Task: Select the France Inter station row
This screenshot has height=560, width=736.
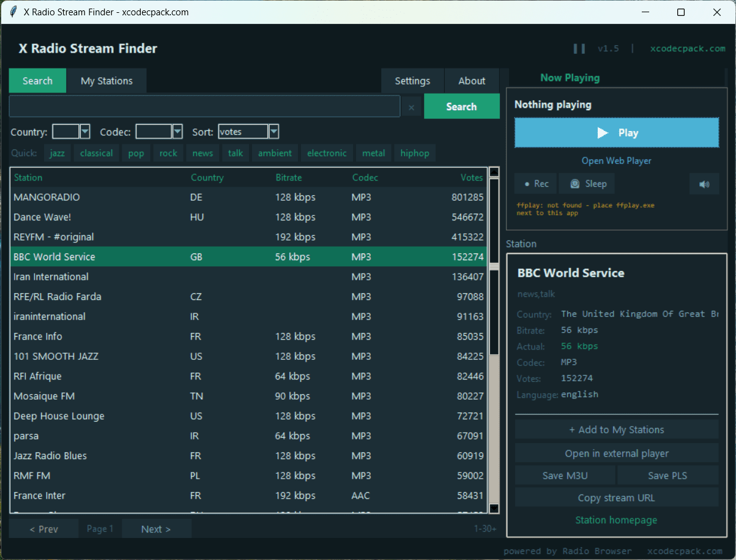Action: click(249, 496)
